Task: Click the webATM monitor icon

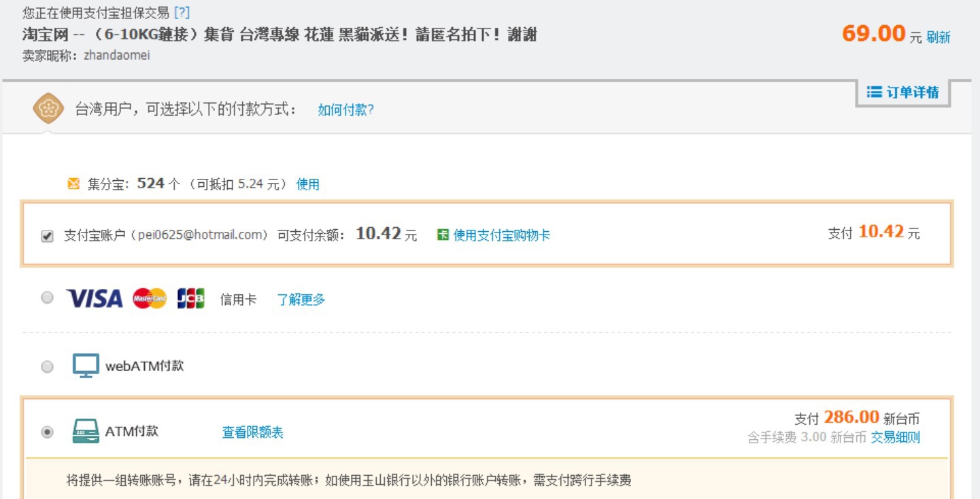Action: [x=86, y=366]
